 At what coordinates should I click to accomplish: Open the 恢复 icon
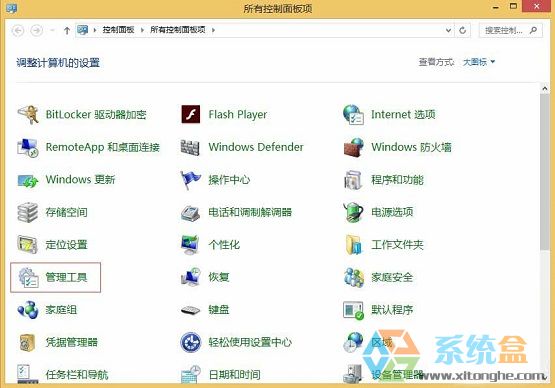tap(191, 277)
